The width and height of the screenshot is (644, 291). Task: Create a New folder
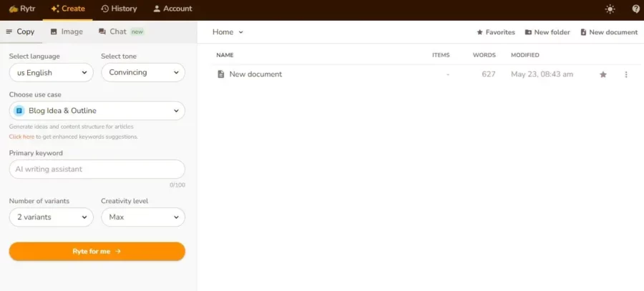547,32
